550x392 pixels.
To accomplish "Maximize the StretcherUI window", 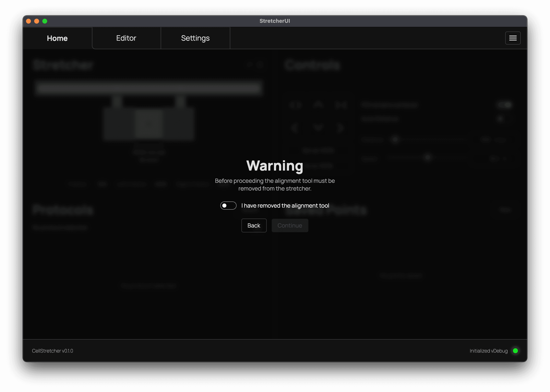I will 45,21.
